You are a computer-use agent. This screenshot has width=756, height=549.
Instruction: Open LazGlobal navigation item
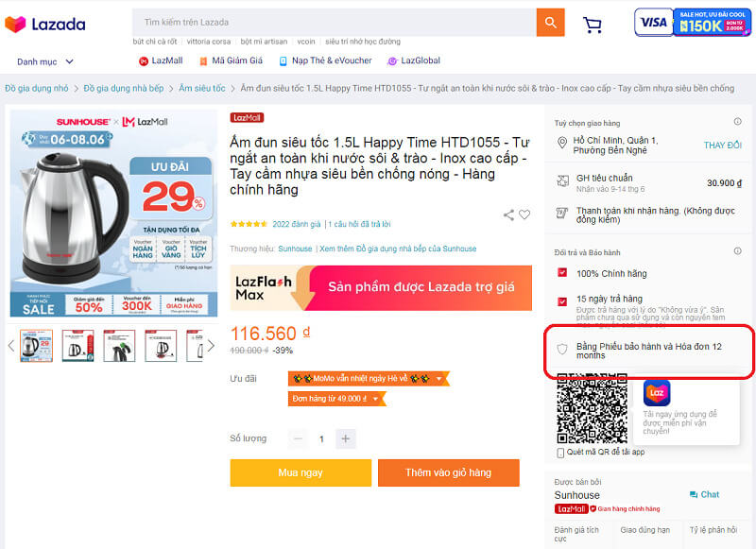(x=414, y=60)
